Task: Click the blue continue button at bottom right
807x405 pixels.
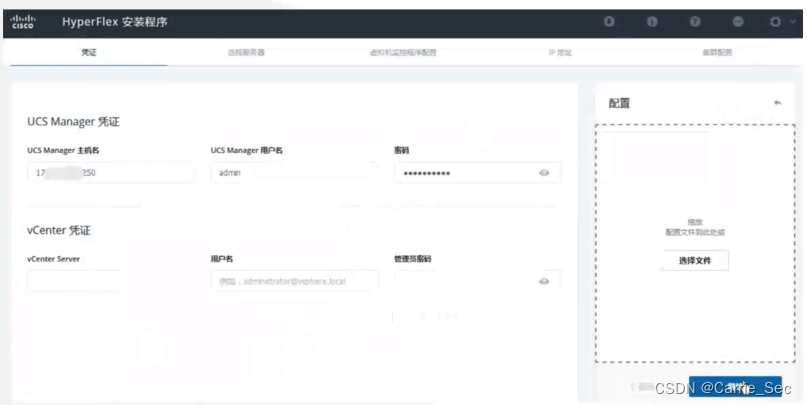Action: [735, 386]
